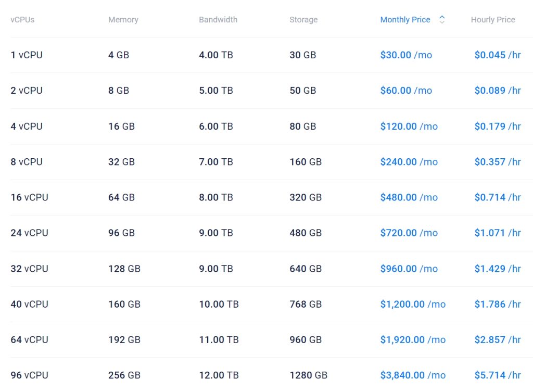533x392 pixels.
Task: Click the $120.00 /mo price
Action: (409, 127)
